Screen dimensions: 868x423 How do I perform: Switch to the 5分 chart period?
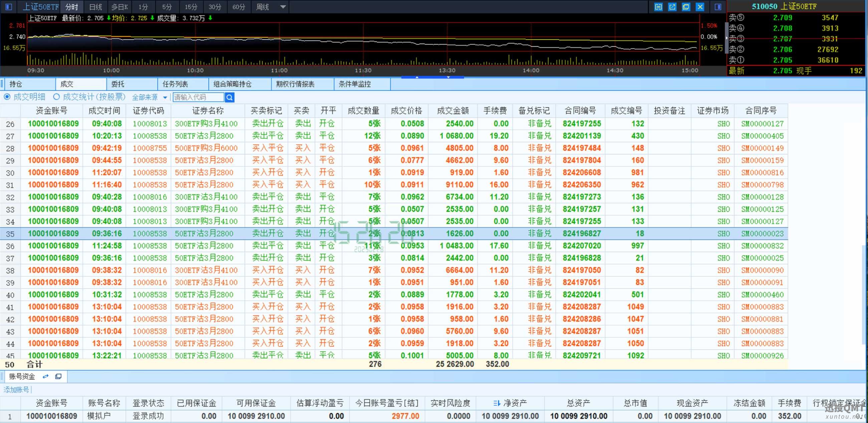pos(167,7)
